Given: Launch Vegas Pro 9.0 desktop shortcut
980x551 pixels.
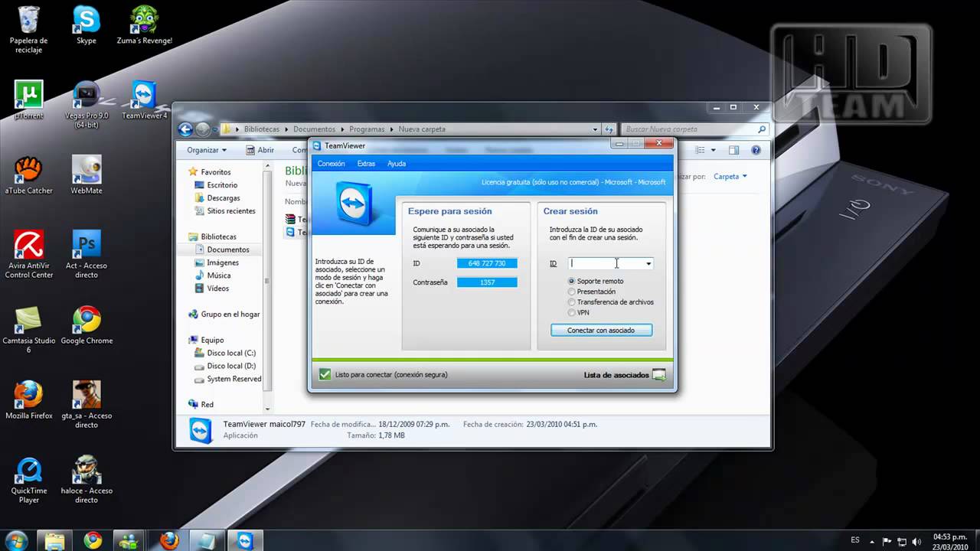Looking at the screenshot, I should tap(87, 104).
